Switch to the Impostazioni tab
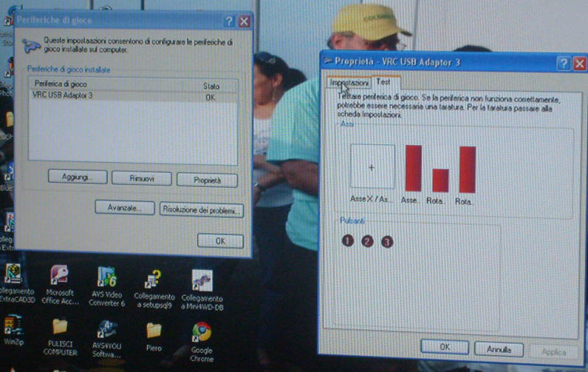Image resolution: width=588 pixels, height=372 pixels. tap(349, 83)
